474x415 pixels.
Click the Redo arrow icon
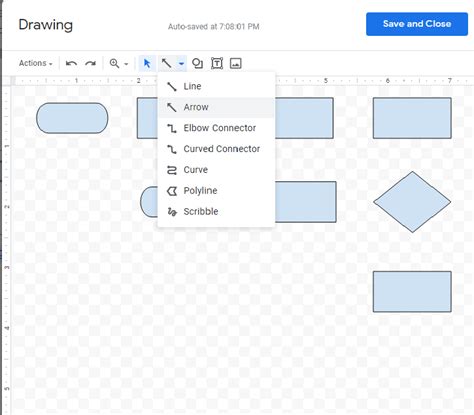pos(90,63)
